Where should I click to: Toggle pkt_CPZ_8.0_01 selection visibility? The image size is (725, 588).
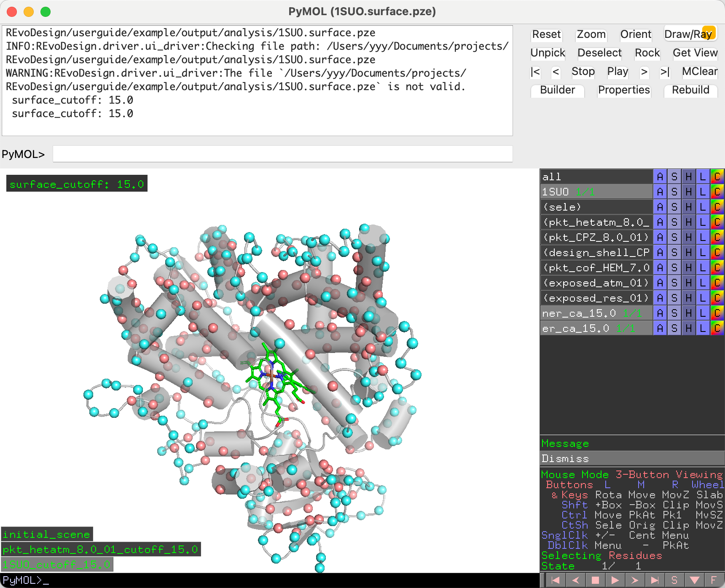point(596,237)
